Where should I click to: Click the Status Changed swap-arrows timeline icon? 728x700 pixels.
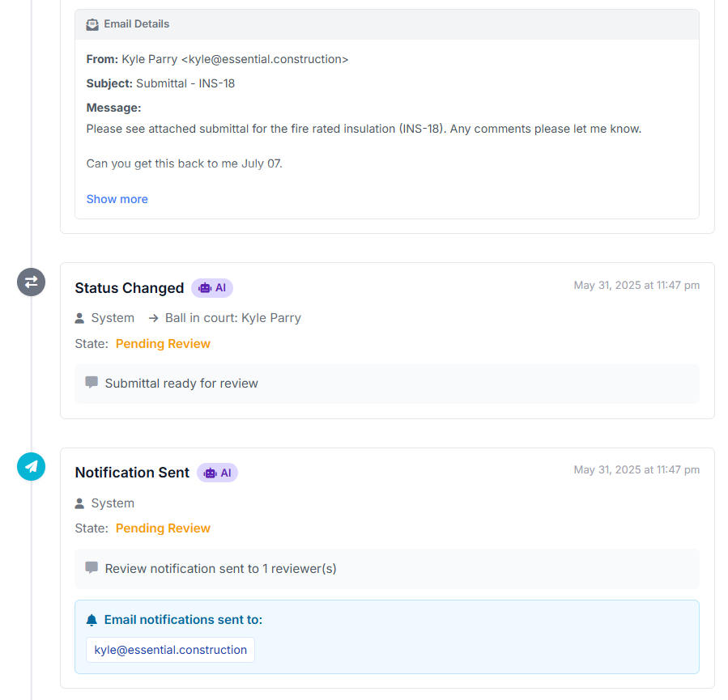tap(31, 282)
